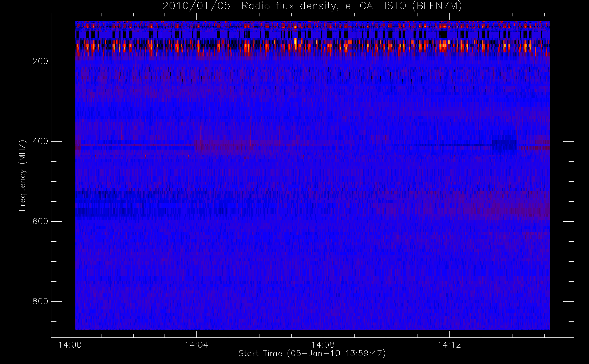This screenshot has width=589, height=364.
Task: Click the 400 frequency axis label
Action: click(x=40, y=141)
